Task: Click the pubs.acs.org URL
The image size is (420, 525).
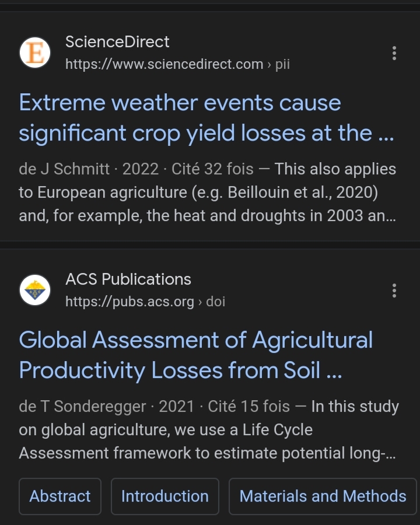Action: coord(129,302)
